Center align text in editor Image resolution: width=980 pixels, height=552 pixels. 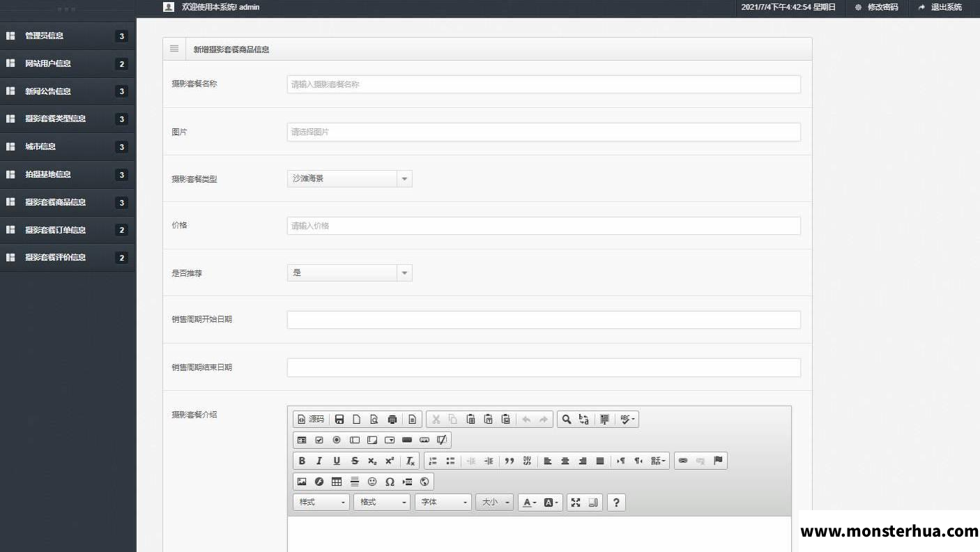pyautogui.click(x=565, y=461)
